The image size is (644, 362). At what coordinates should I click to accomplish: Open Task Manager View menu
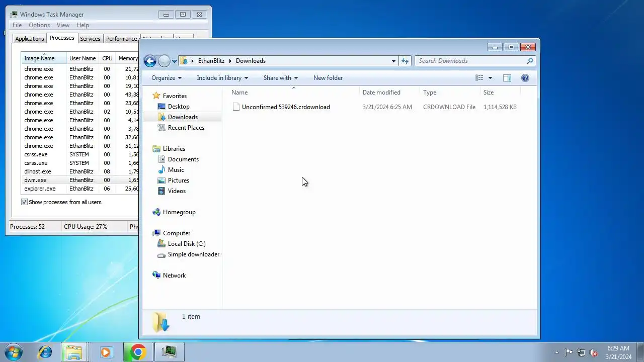coord(63,25)
